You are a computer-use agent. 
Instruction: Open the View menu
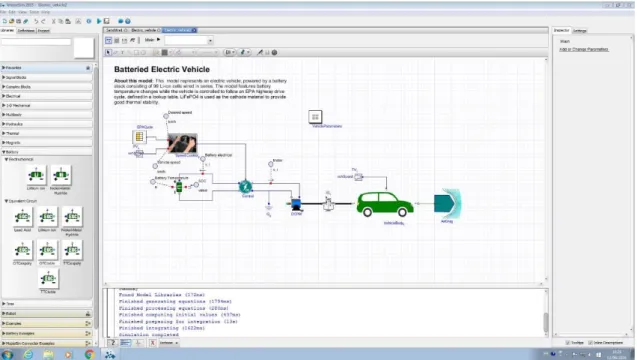(23, 12)
